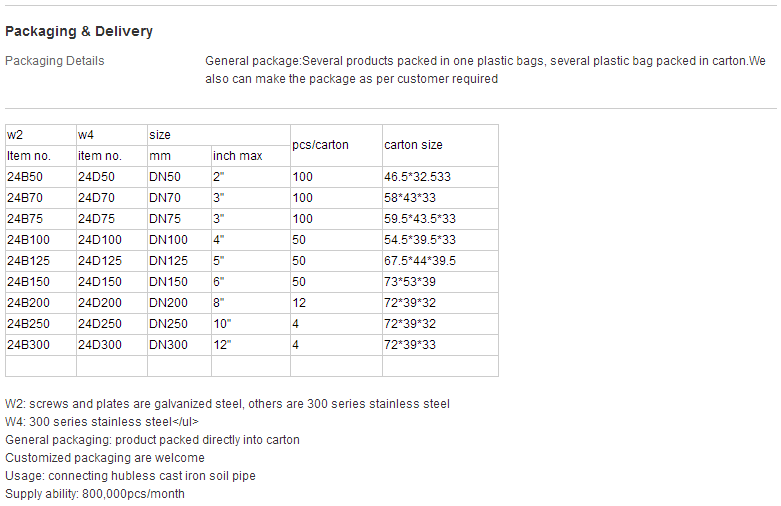
Task: Click the w4 column header
Action: pos(112,135)
